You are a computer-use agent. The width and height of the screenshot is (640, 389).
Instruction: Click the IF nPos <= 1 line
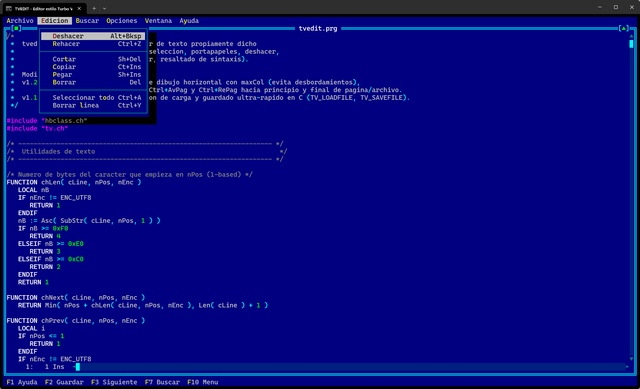pyautogui.click(x=41, y=336)
